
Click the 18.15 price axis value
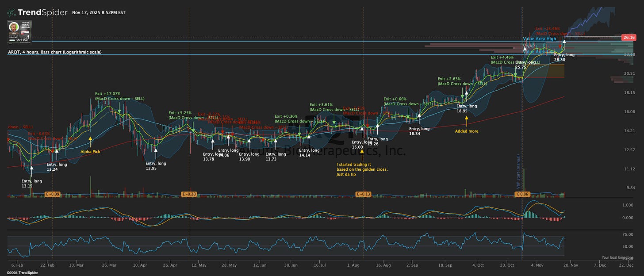click(x=629, y=92)
